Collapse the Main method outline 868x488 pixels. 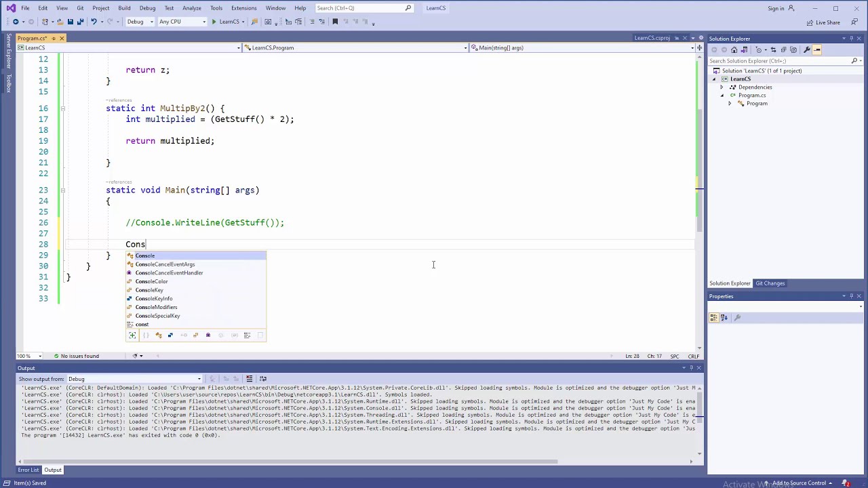(62, 190)
